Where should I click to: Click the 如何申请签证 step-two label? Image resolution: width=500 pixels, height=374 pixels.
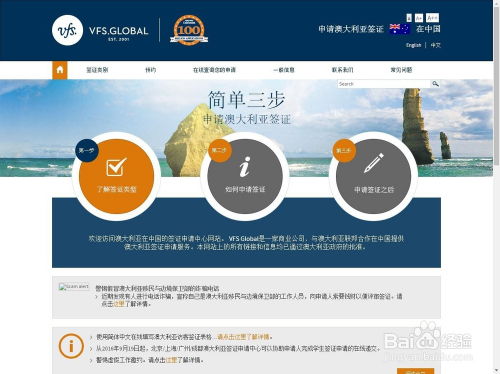pos(245,189)
